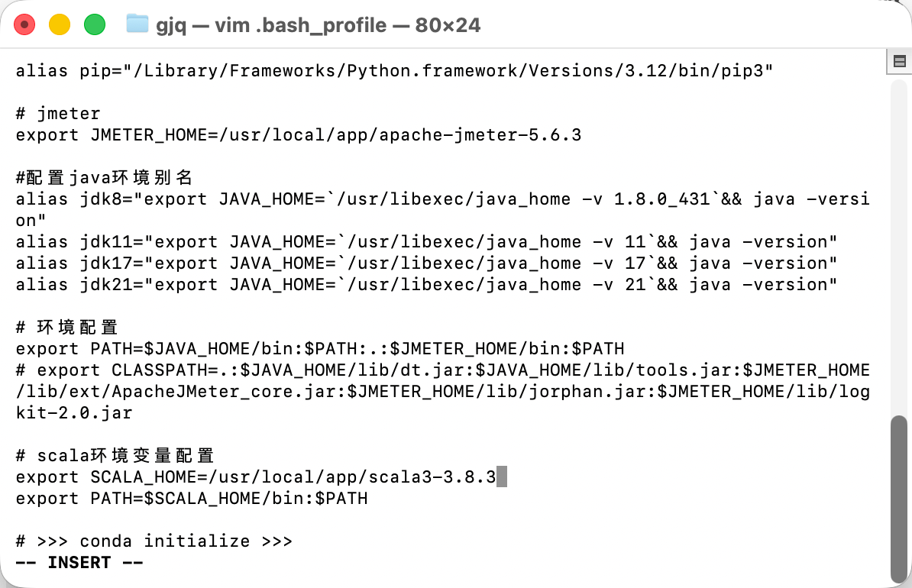The image size is (912, 588).
Task: Click the "# scala环境变量配置" comment line
Action: 115,456
